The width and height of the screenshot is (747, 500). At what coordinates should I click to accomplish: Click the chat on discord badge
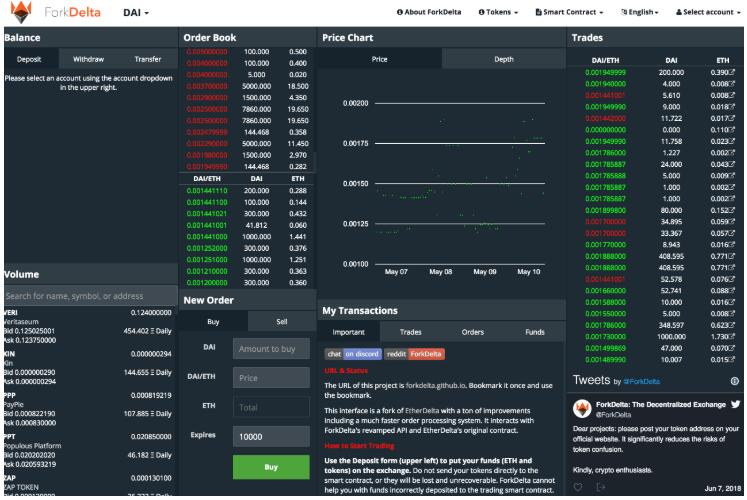tap(353, 354)
